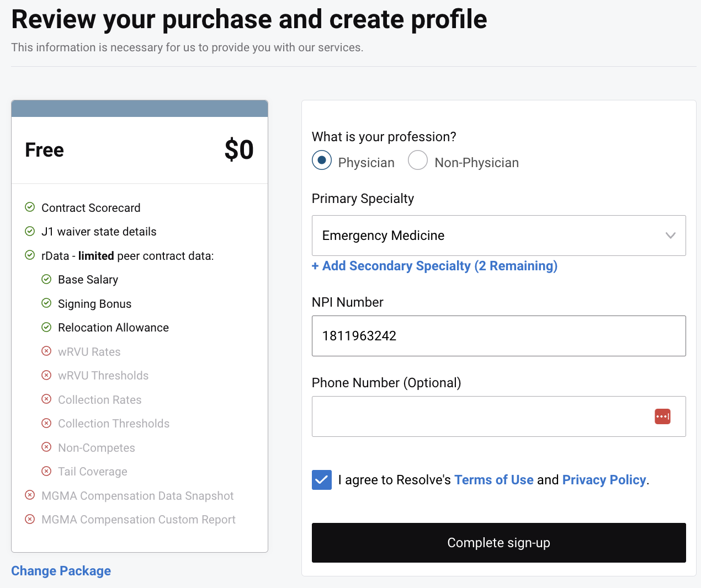Click the password manager icon in phone field
Screen dimensions: 701x588
tap(662, 416)
